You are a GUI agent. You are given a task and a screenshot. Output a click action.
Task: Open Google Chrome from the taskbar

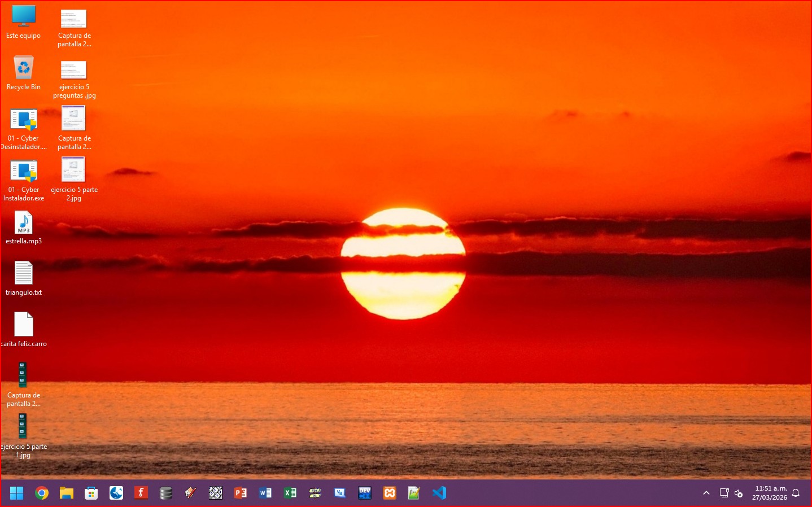[41, 493]
